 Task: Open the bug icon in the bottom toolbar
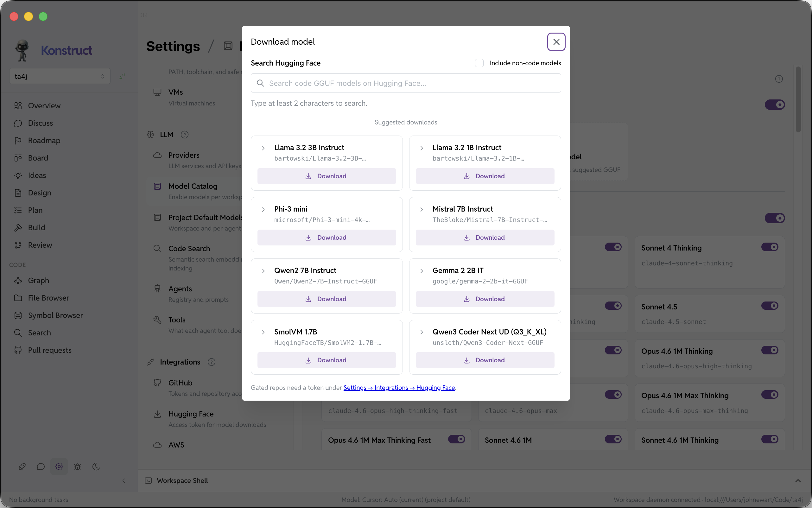pyautogui.click(x=78, y=466)
